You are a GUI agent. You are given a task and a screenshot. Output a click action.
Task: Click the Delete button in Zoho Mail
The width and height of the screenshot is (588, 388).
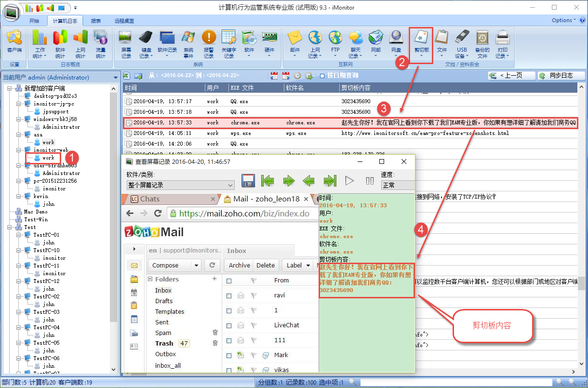(x=266, y=266)
